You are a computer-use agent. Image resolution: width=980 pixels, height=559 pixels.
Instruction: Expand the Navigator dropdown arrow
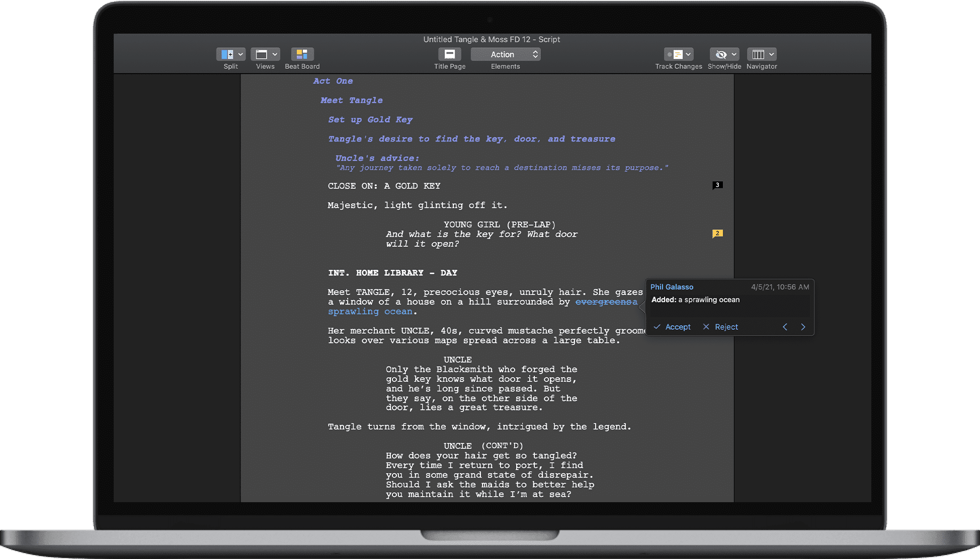[772, 54]
